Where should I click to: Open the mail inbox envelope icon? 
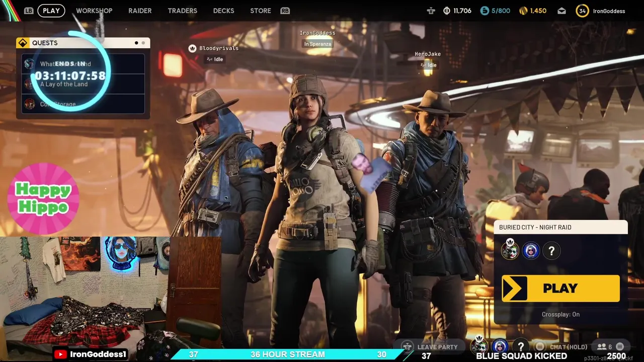point(561,11)
